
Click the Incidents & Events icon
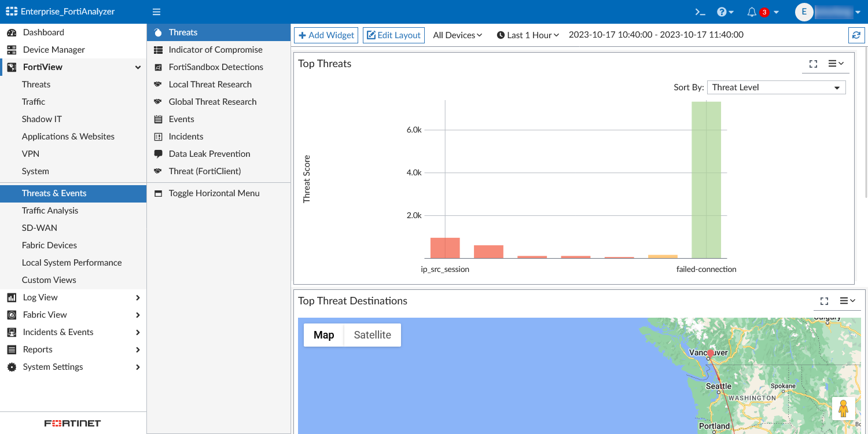coord(12,332)
